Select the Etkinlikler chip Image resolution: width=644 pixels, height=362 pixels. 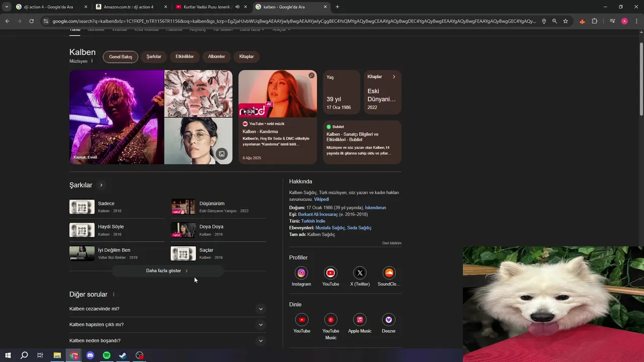pos(185,57)
